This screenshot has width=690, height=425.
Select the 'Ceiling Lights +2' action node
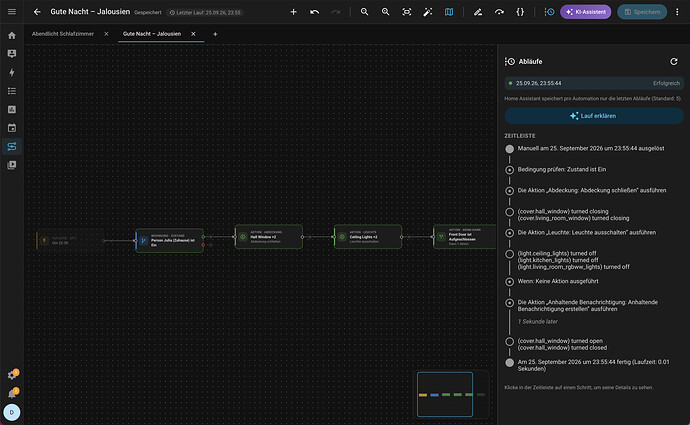[368, 237]
